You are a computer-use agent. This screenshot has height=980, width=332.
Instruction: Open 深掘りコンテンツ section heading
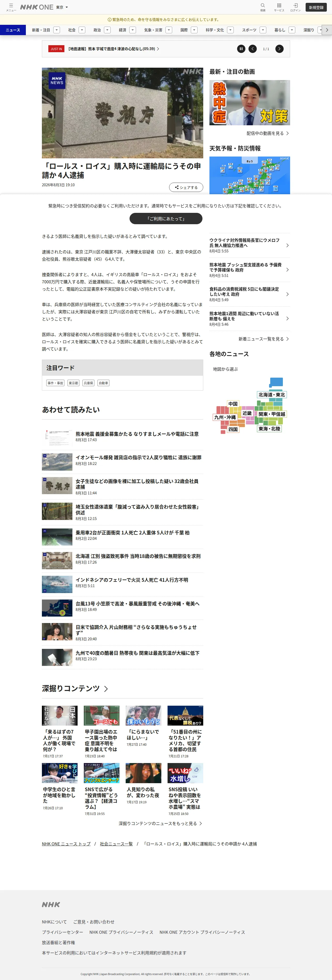coord(75,688)
